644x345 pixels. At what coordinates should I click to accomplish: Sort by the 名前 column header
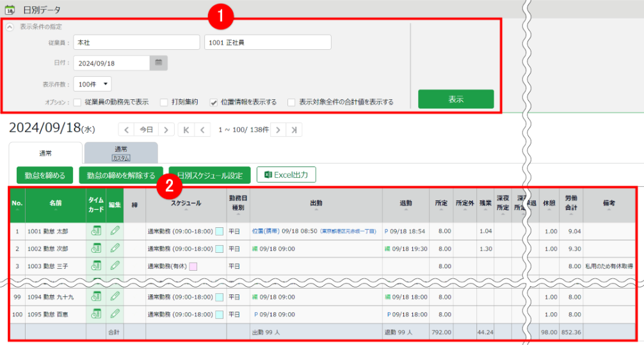tap(55, 203)
